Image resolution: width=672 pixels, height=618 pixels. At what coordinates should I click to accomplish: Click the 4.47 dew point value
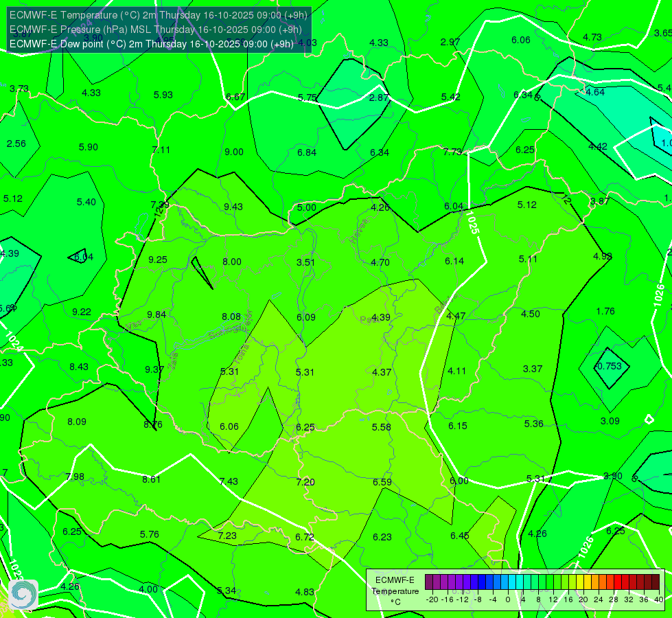click(x=456, y=316)
